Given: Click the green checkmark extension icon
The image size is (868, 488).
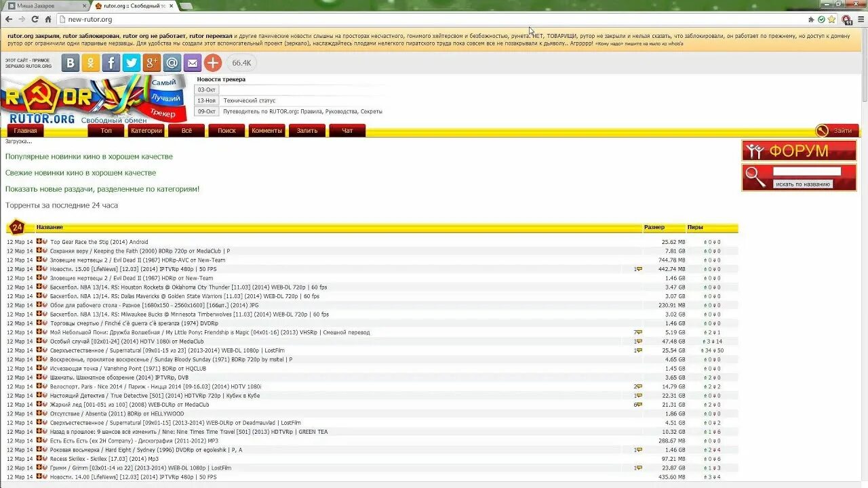Looking at the screenshot, I should point(821,19).
